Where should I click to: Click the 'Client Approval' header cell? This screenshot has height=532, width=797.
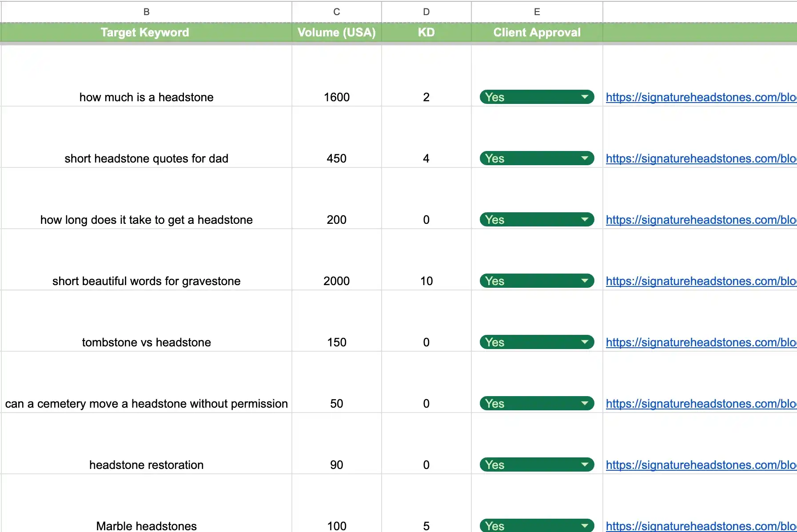[537, 32]
